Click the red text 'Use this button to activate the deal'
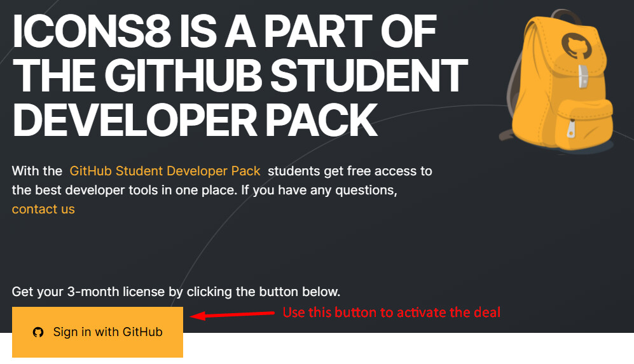Viewport: 634px width, 364px height. 391,313
